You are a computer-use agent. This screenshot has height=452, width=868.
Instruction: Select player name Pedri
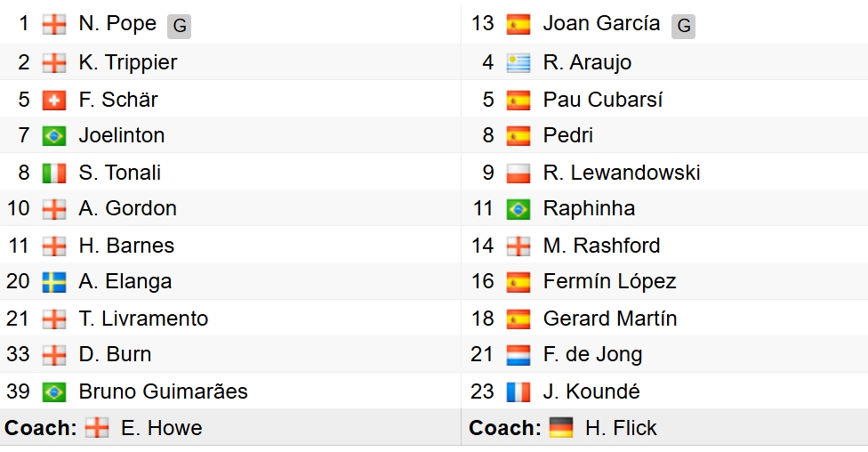pos(567,135)
